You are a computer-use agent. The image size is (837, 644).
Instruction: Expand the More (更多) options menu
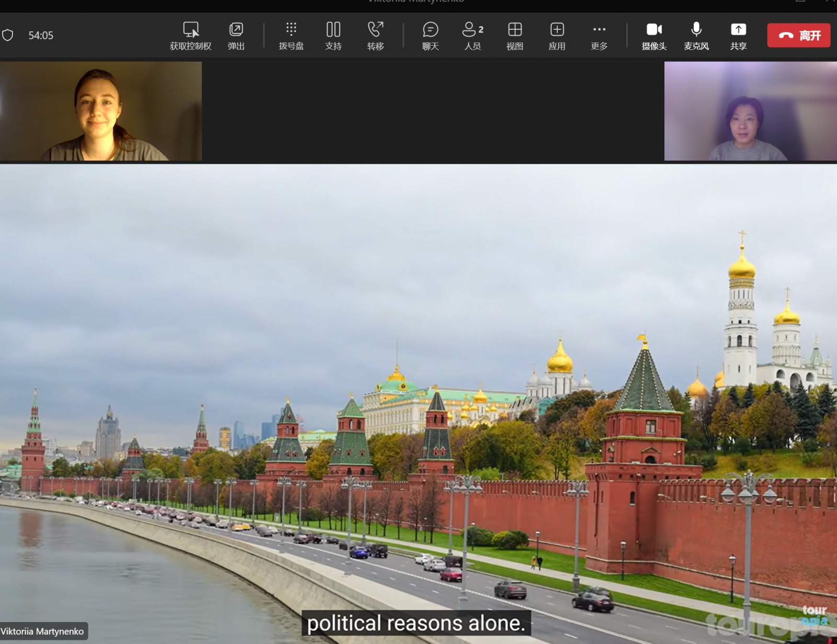pos(599,30)
